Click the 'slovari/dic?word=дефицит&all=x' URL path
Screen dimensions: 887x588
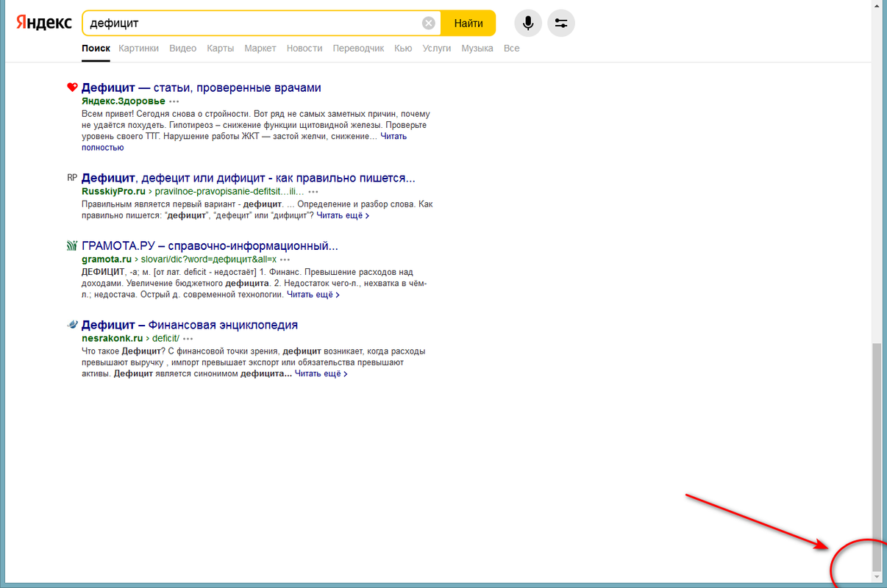coord(209,259)
